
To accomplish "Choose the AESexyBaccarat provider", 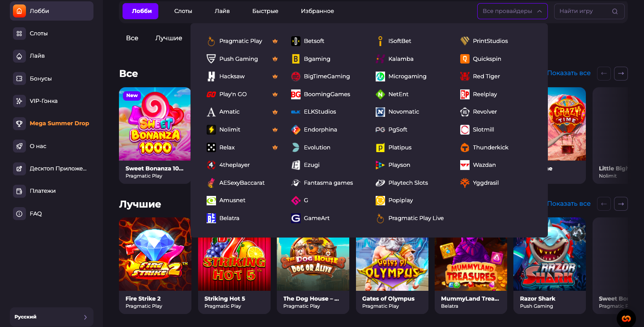I will click(x=236, y=183).
